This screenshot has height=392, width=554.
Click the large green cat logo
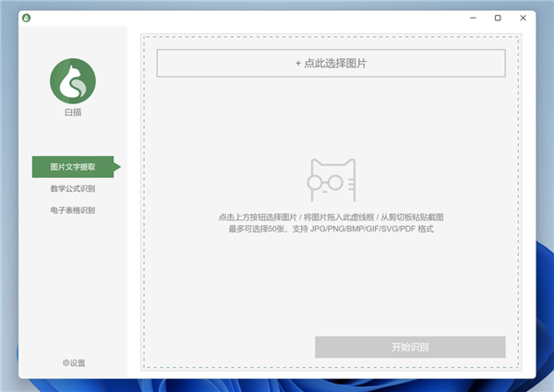[73, 81]
